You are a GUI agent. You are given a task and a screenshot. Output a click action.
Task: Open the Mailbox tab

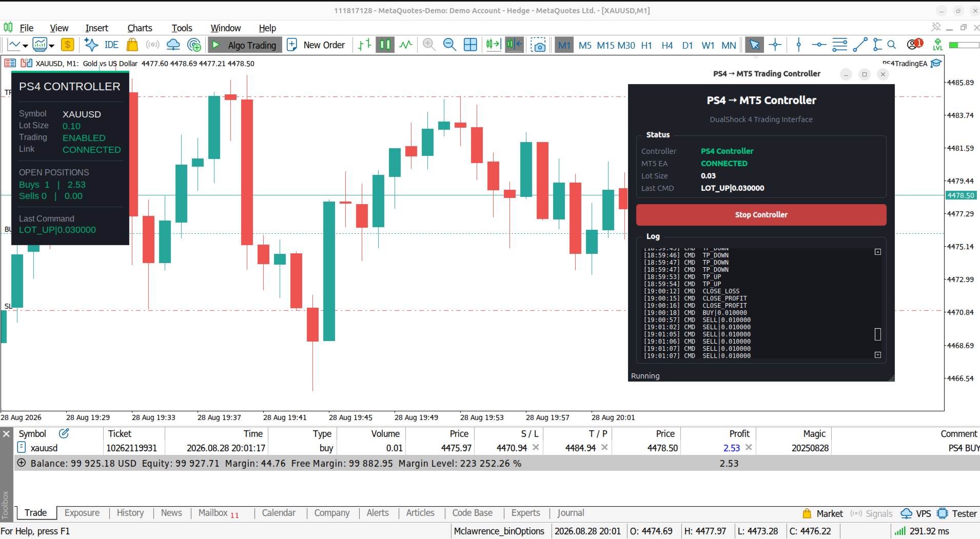[x=218, y=513]
